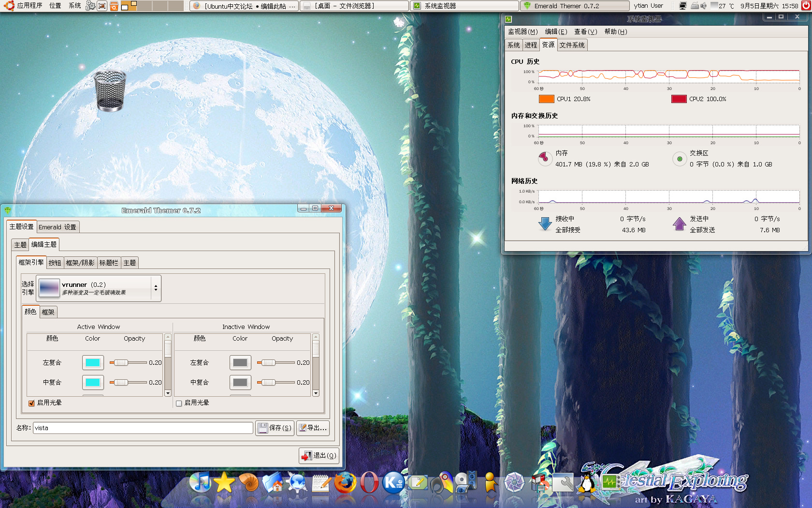812x508 pixels.
Task: Click the volume speaker tray icon
Action: 704,6
